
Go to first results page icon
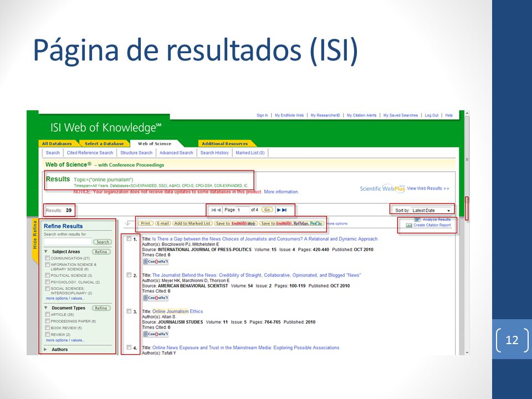[213, 210]
